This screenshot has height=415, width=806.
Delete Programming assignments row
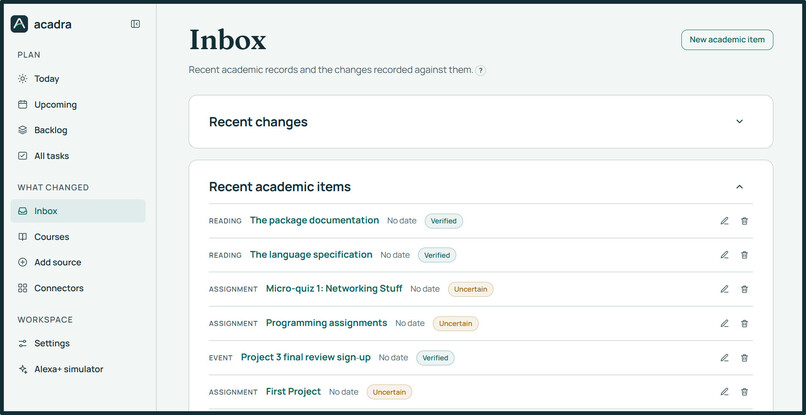[x=744, y=323]
